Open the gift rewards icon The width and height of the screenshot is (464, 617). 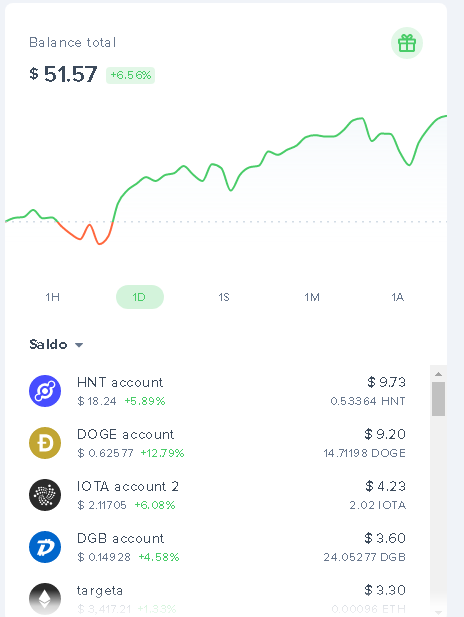point(407,43)
